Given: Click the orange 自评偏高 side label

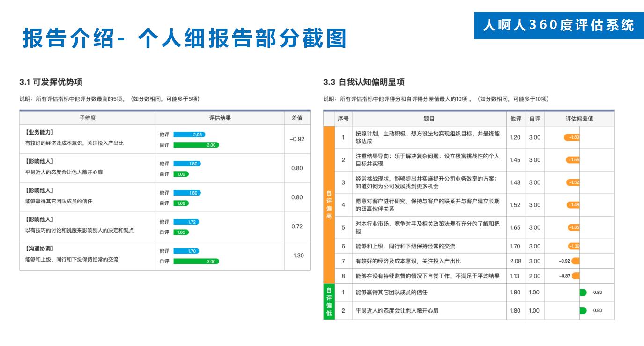Looking at the screenshot, I should point(329,205).
